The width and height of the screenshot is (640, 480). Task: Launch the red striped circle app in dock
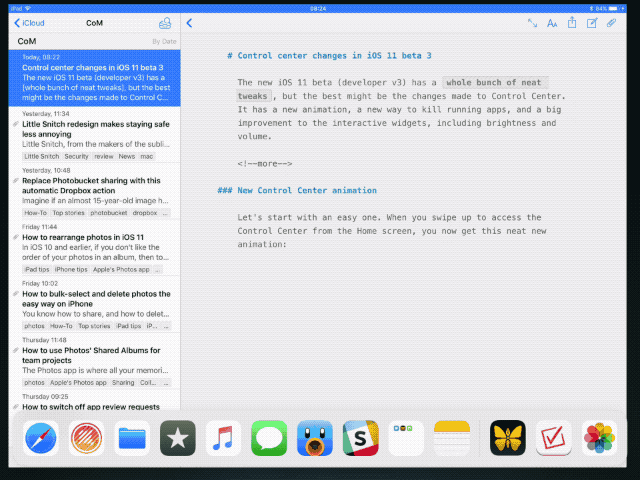tap(86, 438)
